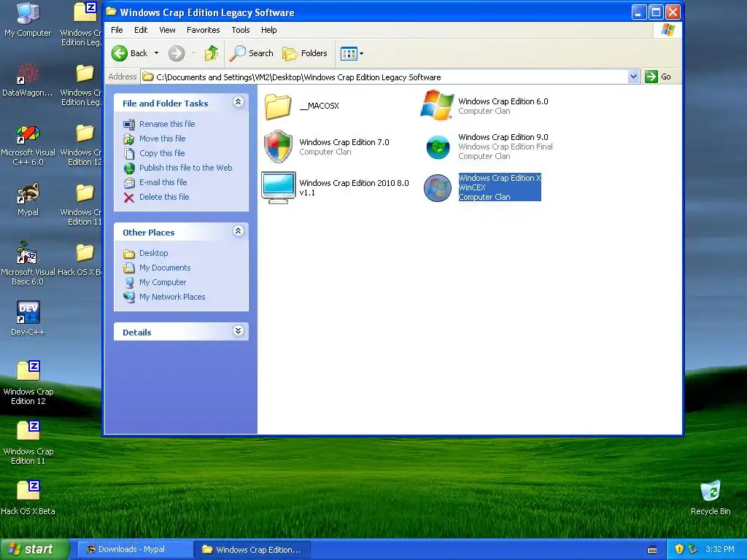Click the security shield tray icon
Screen dimensions: 747x560
coord(679,550)
